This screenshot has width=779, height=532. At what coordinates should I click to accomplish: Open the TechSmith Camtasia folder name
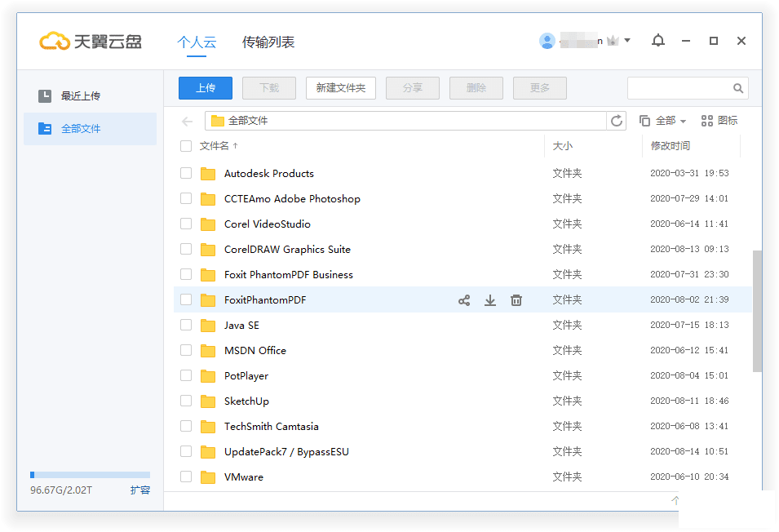pyautogui.click(x=272, y=426)
